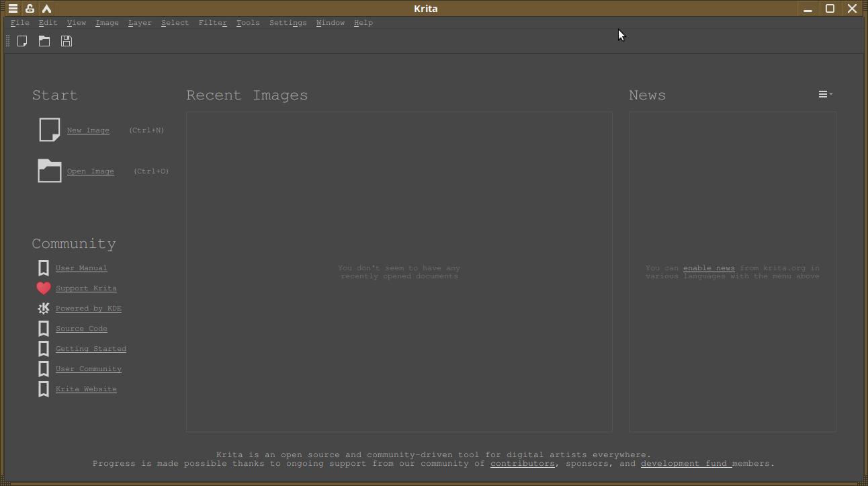
Task: Click the bookmark icon beside Source Code
Action: click(x=44, y=328)
